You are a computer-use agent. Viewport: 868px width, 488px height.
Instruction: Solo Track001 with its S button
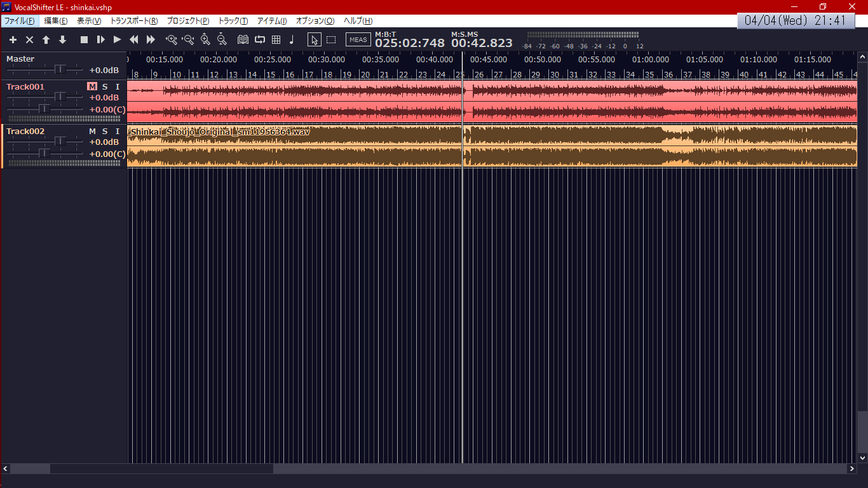coord(105,86)
